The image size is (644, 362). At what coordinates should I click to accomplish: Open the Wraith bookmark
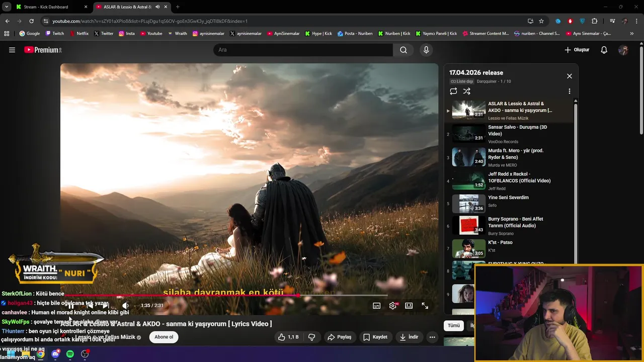point(178,34)
